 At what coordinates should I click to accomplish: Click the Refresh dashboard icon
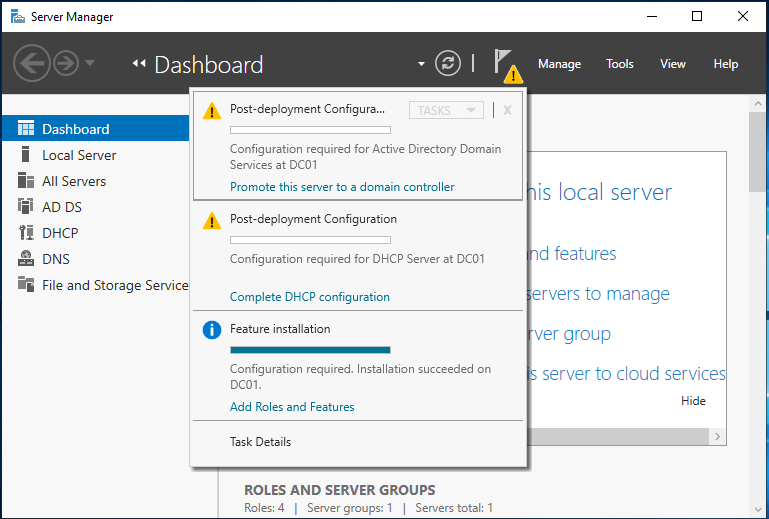448,63
